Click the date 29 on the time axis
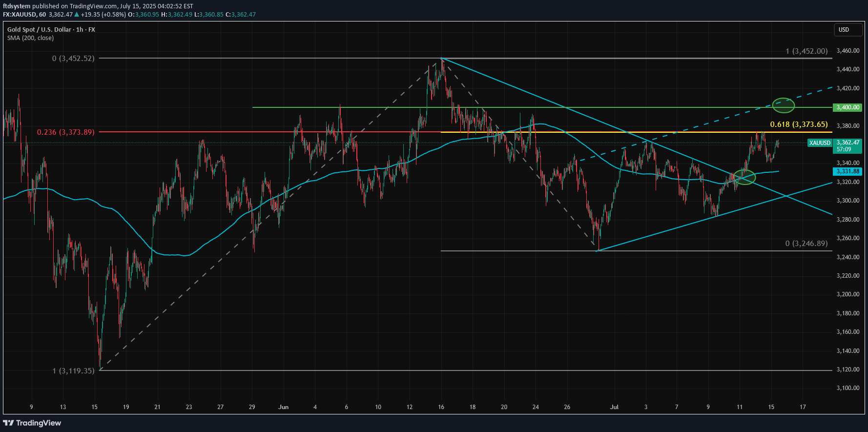This screenshot has width=868, height=432. [x=252, y=407]
